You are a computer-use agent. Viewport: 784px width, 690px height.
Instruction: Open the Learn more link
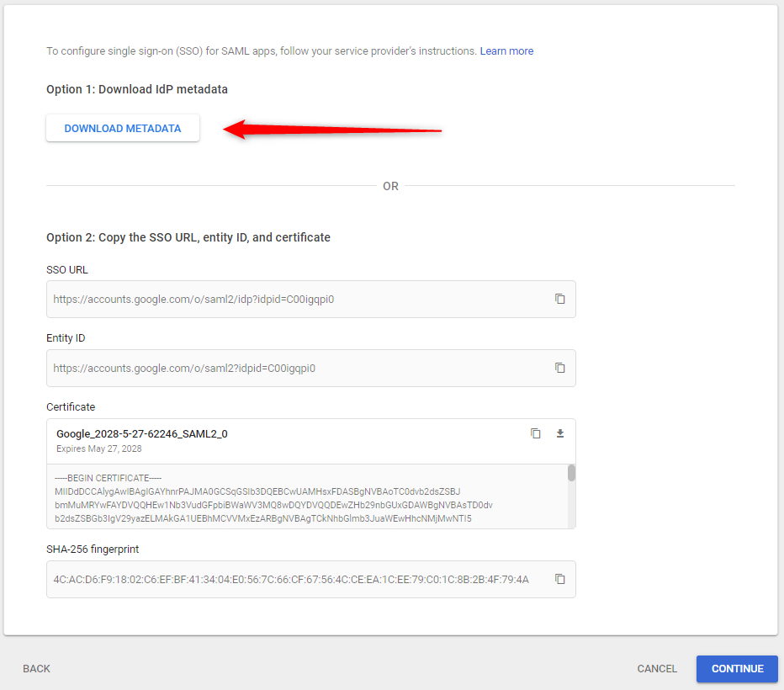(x=506, y=51)
